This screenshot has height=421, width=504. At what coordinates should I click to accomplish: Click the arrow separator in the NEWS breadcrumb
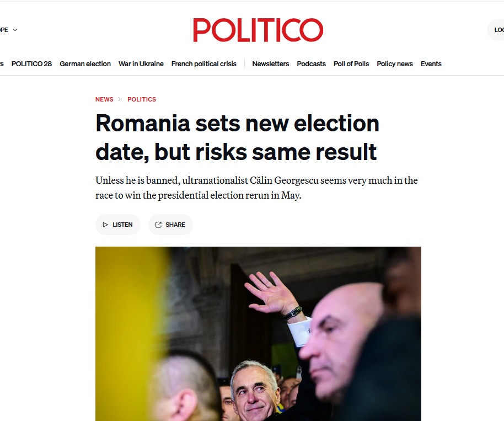[119, 99]
